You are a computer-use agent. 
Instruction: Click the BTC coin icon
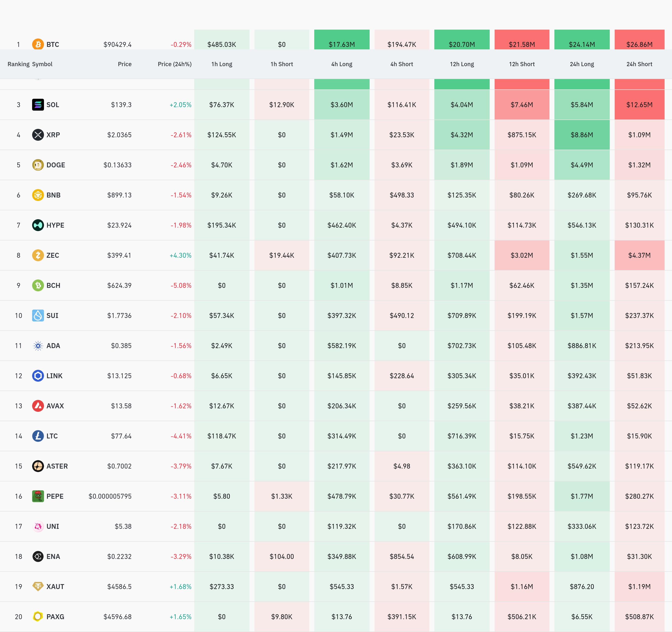click(38, 44)
